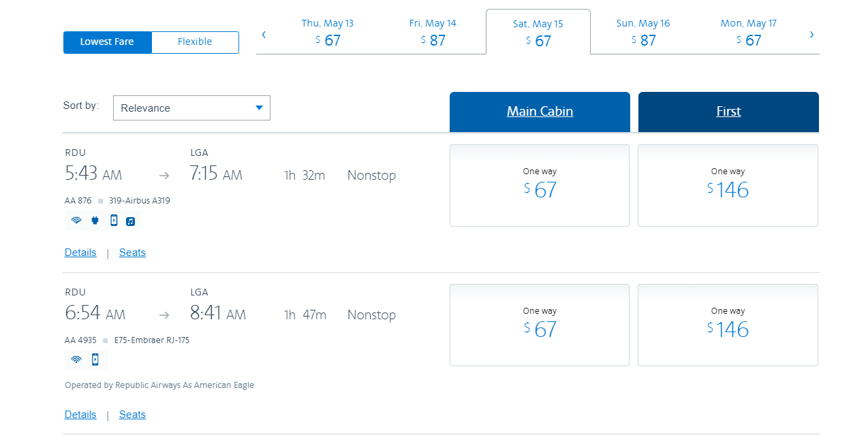Select the Sun, May 16 date tab
The height and width of the screenshot is (435, 868).
coord(643,33)
